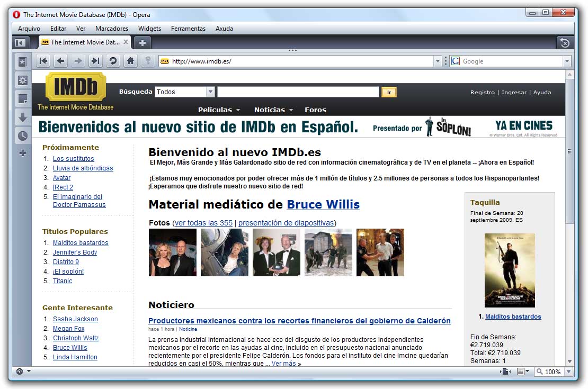Click the Ir search button
The image size is (588, 389).
[x=389, y=92]
